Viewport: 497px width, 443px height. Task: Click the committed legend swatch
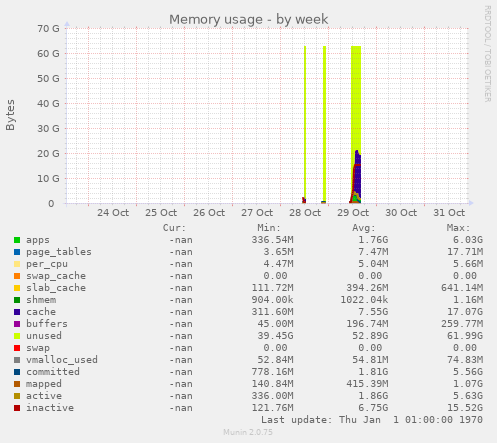(17, 372)
